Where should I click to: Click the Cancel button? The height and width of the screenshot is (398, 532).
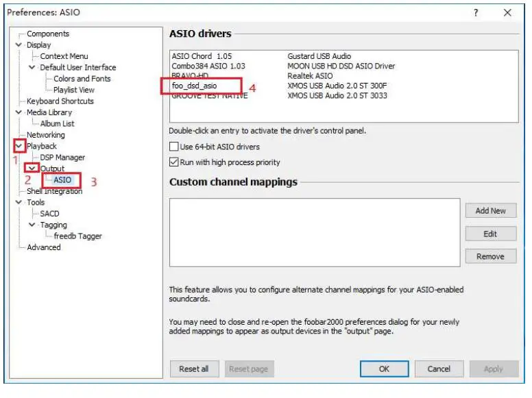(439, 369)
